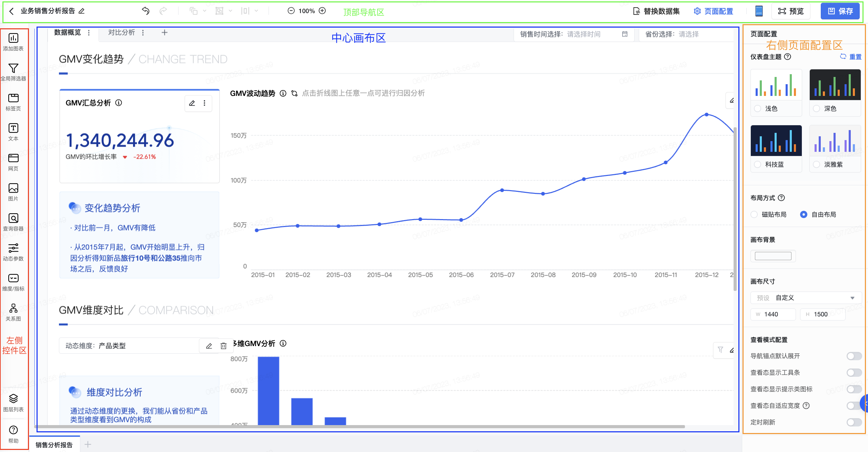Select the 自由布局 free layout radio

[803, 215]
